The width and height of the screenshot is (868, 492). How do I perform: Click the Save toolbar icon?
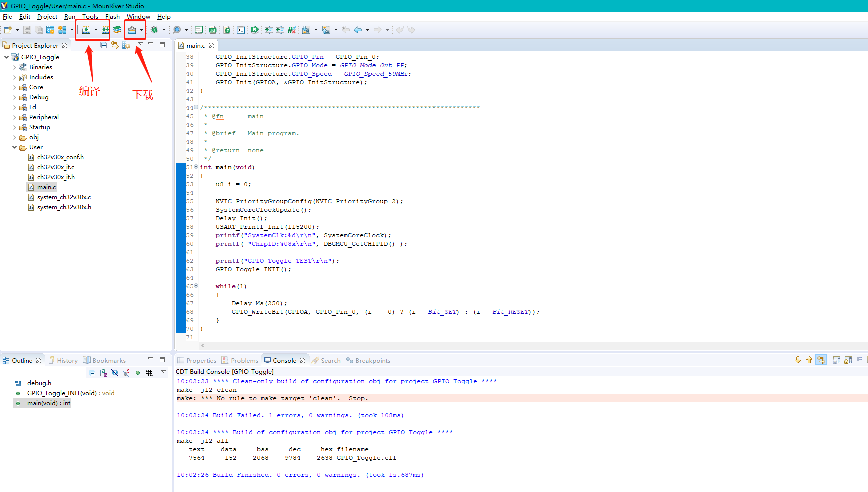click(x=27, y=30)
